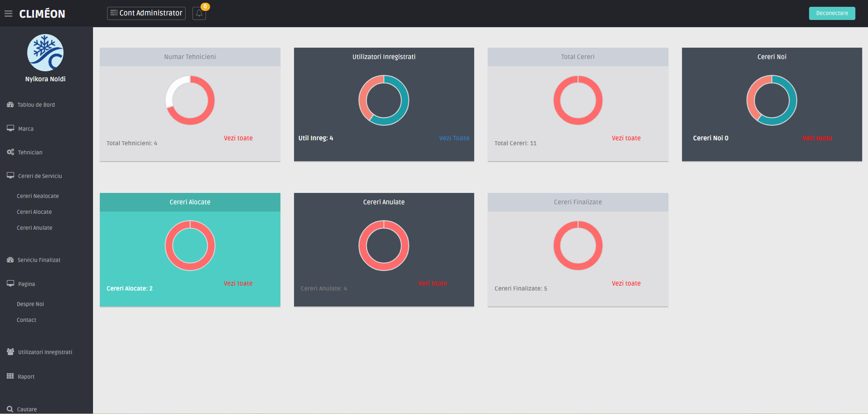The height and width of the screenshot is (414, 868).
Task: Expand the Pagina sidebar section
Action: point(26,284)
